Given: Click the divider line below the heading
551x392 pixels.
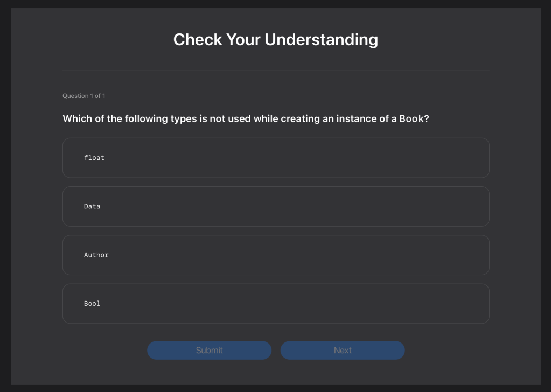Looking at the screenshot, I should pyautogui.click(x=275, y=71).
